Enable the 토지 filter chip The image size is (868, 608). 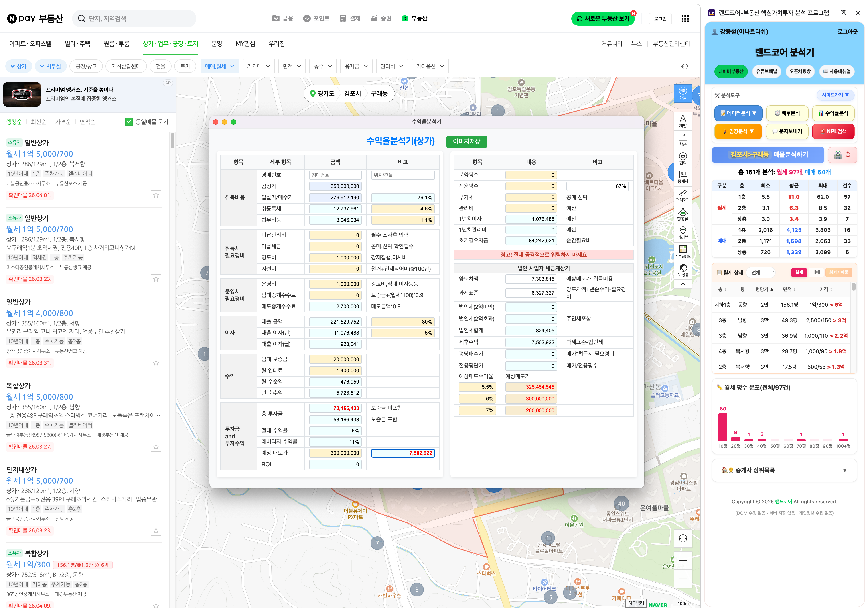pos(185,67)
